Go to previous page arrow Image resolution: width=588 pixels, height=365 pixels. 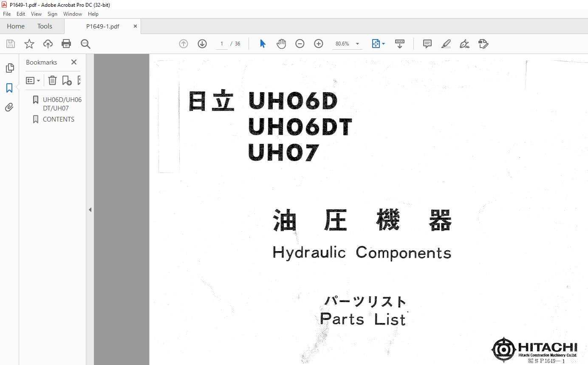point(184,44)
